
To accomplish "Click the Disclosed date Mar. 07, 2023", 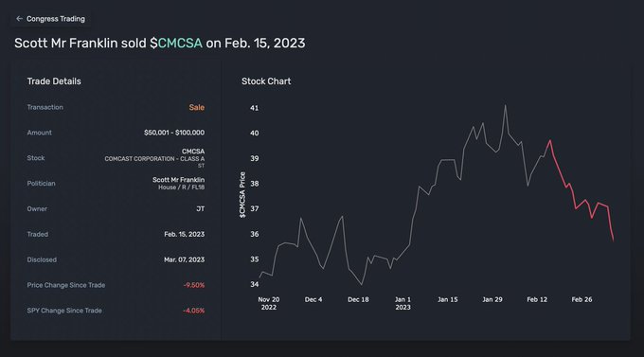I will pyautogui.click(x=184, y=259).
